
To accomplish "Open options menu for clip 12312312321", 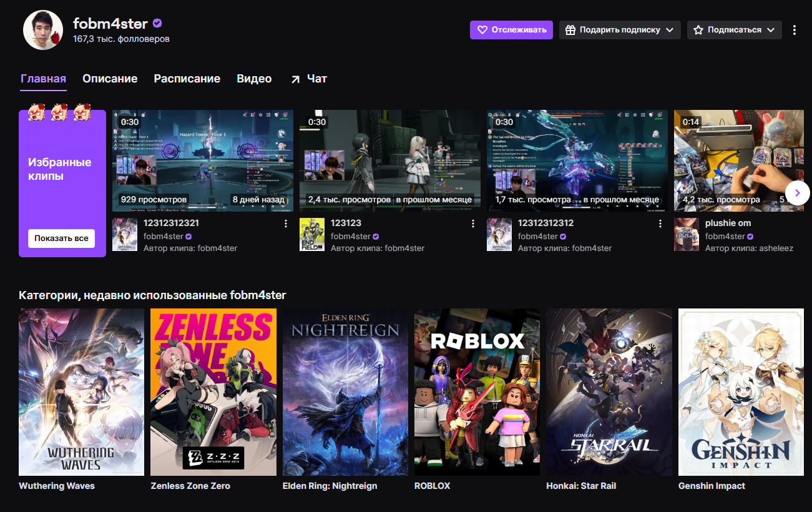I will (286, 224).
